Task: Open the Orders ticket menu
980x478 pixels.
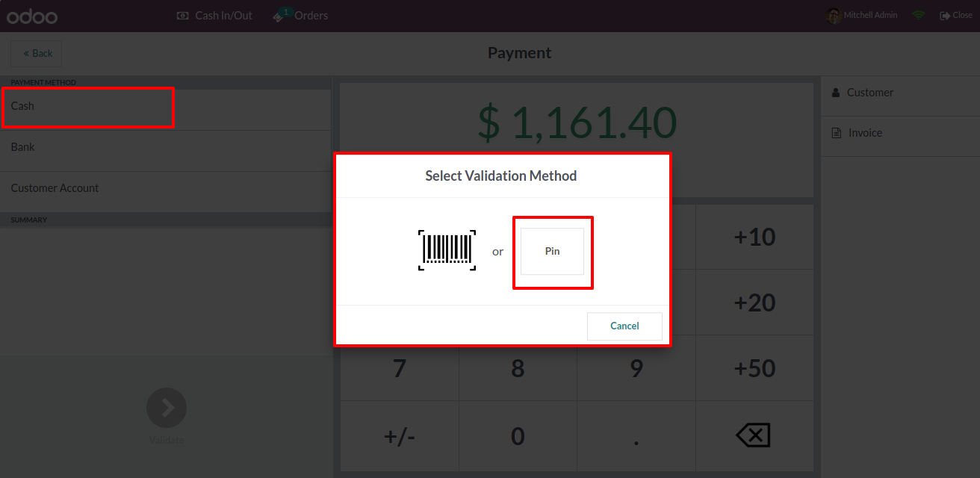Action: 300,16
